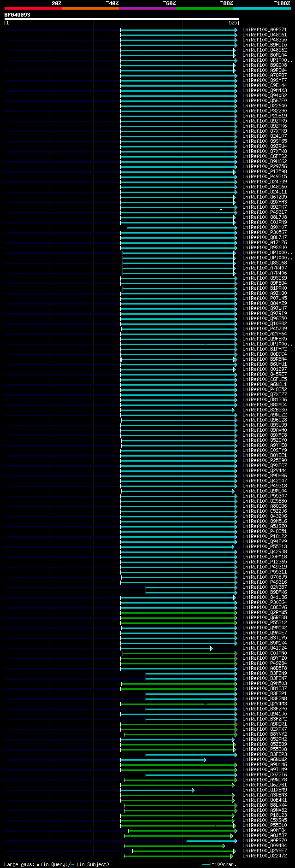Select the UniRef100_Q8S568 label

pos(265,263)
